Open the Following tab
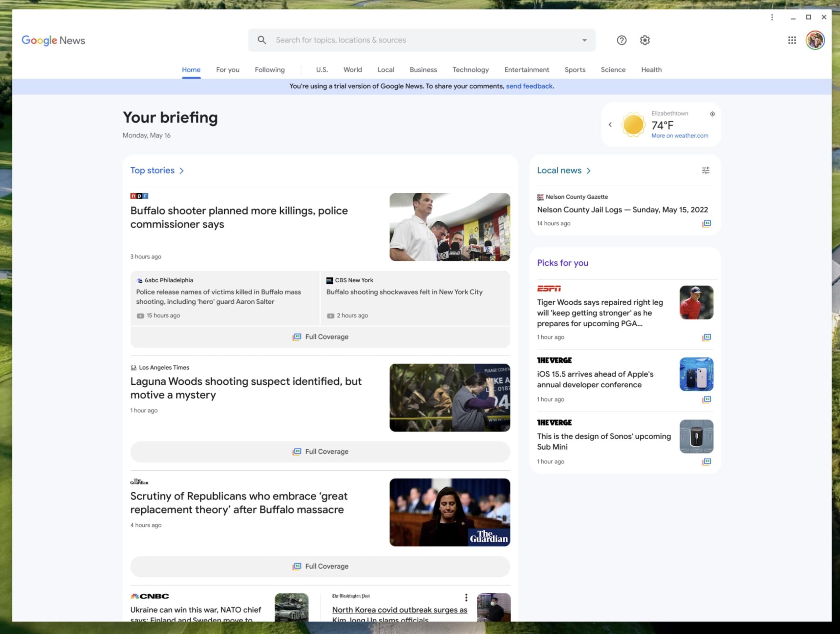Viewport: 840px width, 634px height. pos(270,70)
